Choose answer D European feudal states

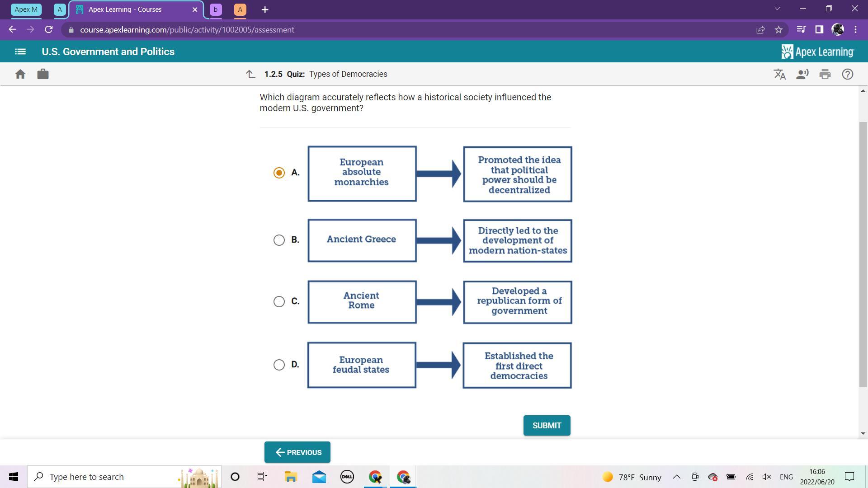(x=279, y=365)
